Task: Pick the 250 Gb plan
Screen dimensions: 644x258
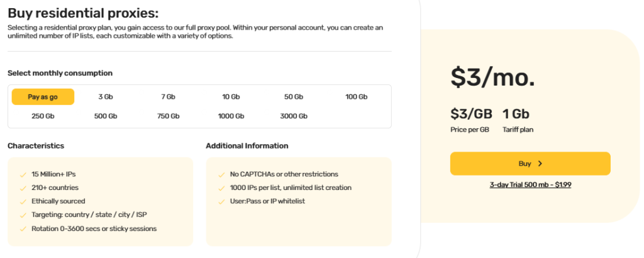Action: [x=43, y=116]
